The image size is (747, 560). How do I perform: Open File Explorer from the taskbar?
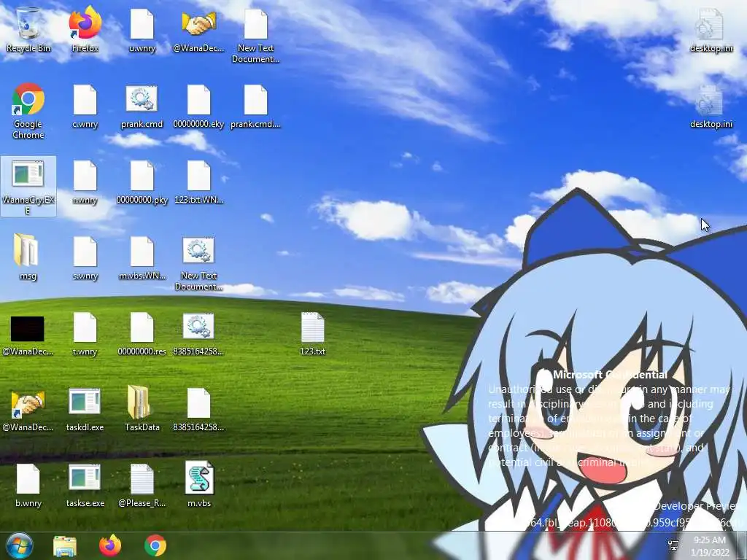coord(65,545)
